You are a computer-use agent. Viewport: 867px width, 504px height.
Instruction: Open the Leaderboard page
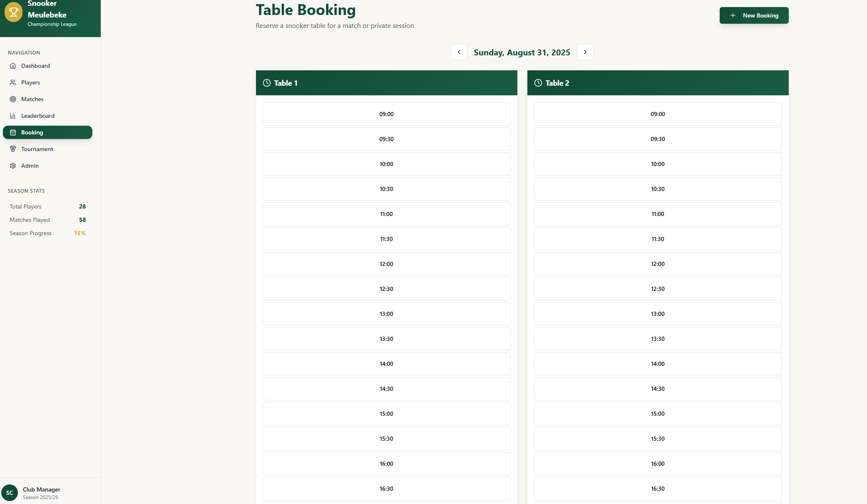pos(47,116)
